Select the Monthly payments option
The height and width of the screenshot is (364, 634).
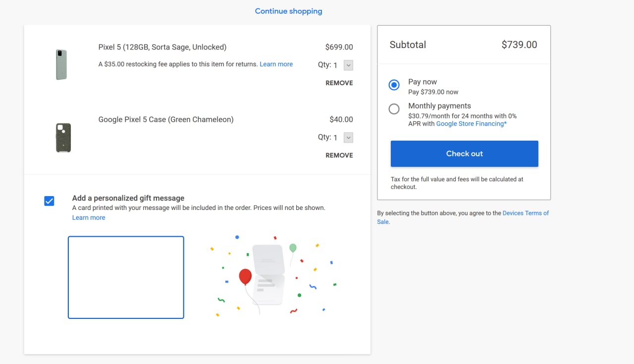pos(394,109)
